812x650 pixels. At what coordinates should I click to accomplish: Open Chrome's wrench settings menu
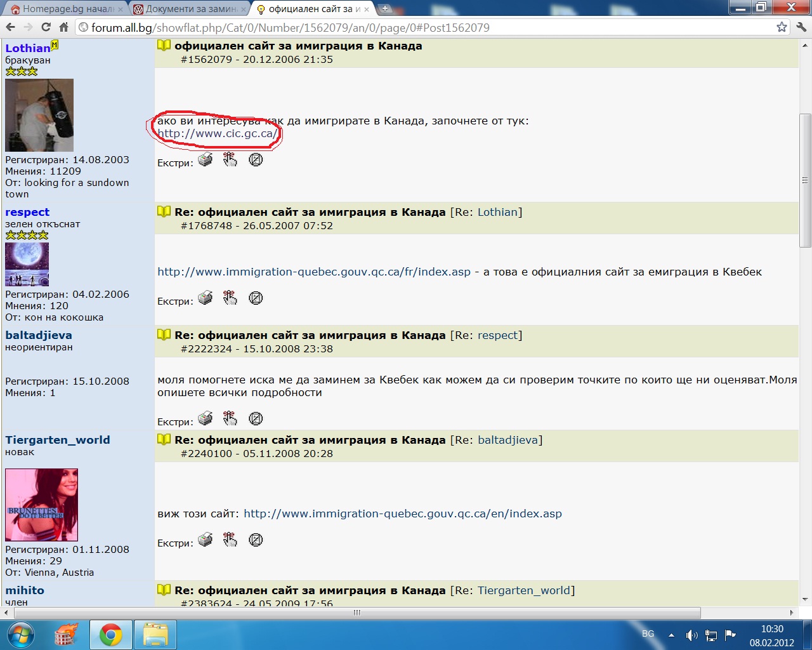tap(801, 27)
